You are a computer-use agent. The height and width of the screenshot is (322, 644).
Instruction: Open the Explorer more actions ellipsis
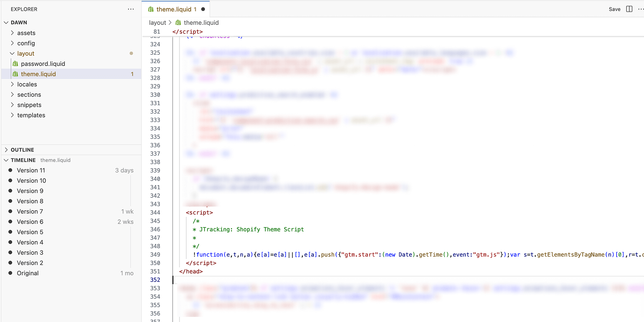(131, 9)
